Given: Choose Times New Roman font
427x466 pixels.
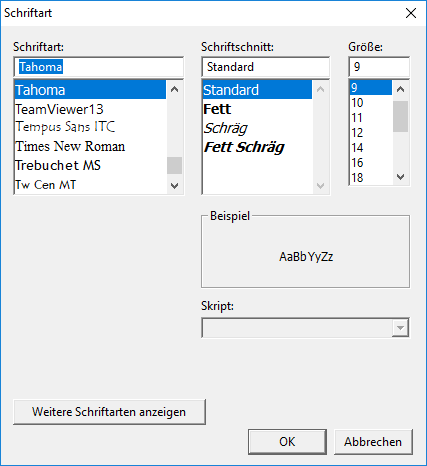Looking at the screenshot, I should pos(90,146).
